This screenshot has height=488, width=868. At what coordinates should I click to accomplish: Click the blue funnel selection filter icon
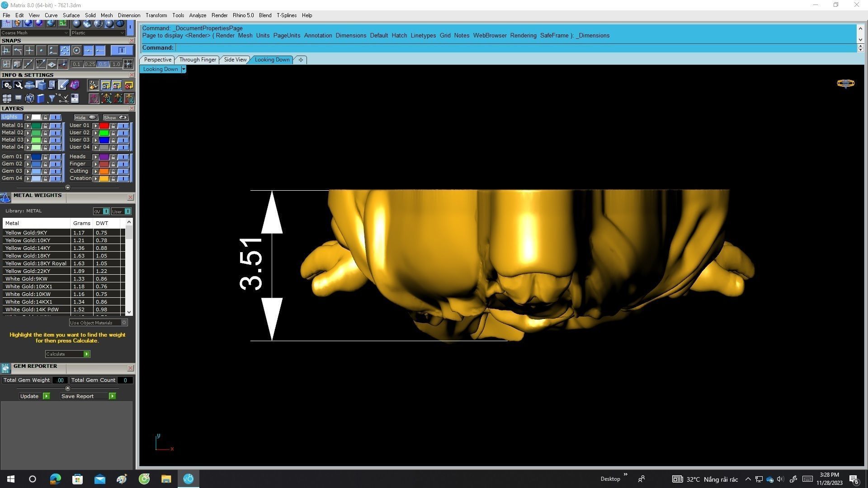[52, 99]
